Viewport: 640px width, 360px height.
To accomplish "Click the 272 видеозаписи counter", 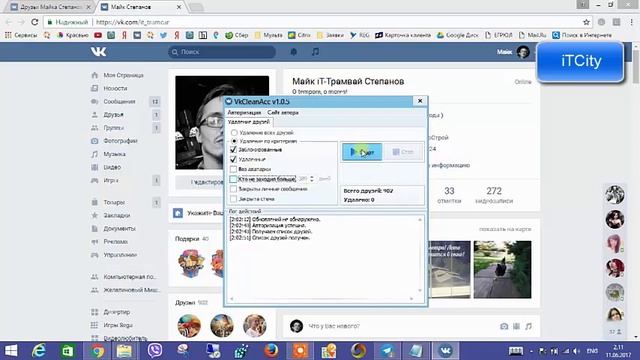I will click(494, 195).
